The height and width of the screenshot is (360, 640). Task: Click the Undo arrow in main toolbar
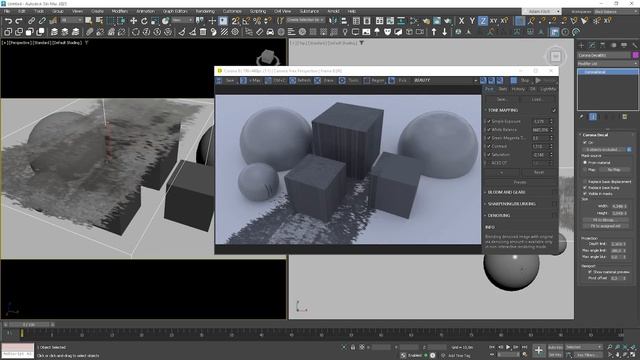point(8,21)
